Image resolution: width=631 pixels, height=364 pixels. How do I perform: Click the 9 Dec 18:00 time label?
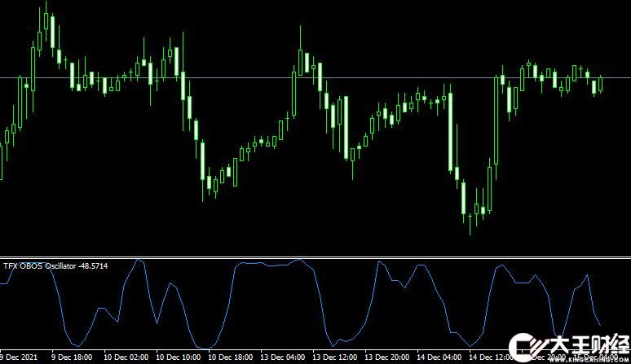click(72, 357)
